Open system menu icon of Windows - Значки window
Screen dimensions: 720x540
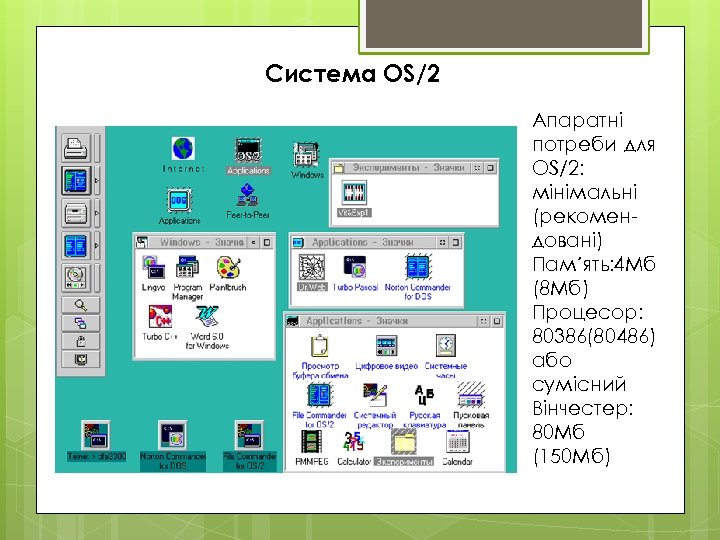(142, 242)
